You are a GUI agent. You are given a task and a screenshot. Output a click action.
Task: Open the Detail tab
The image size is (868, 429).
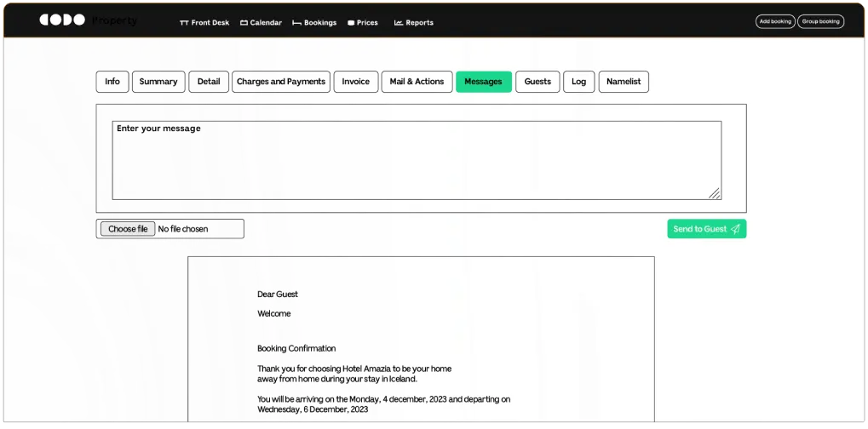click(x=209, y=82)
